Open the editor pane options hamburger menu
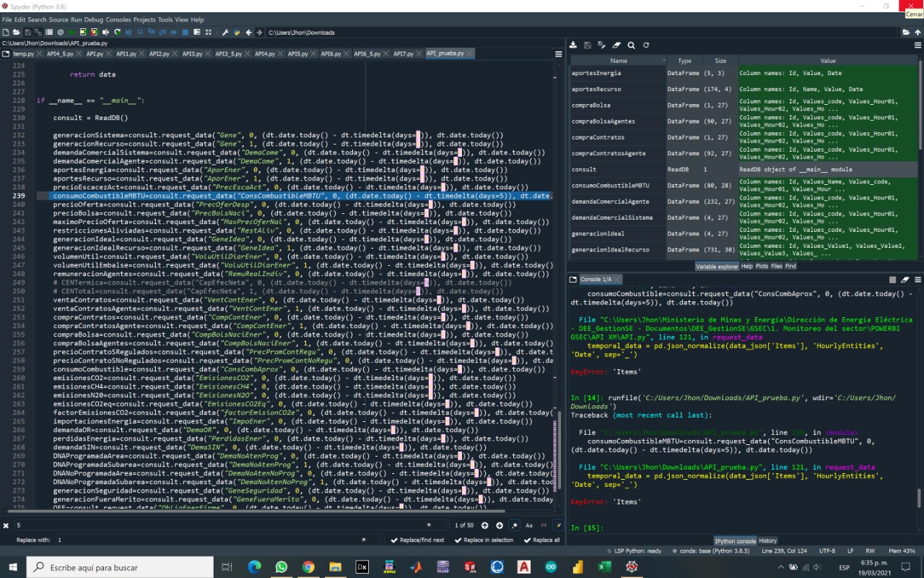 point(558,53)
